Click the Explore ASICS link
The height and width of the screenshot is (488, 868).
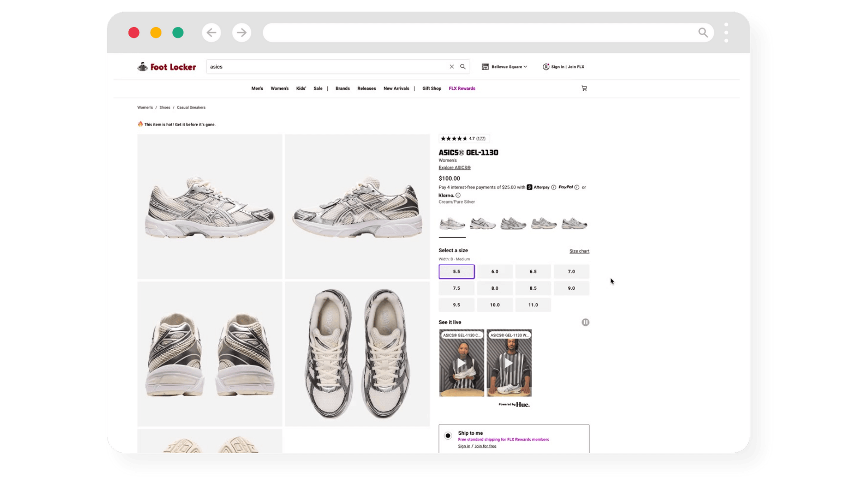click(454, 168)
